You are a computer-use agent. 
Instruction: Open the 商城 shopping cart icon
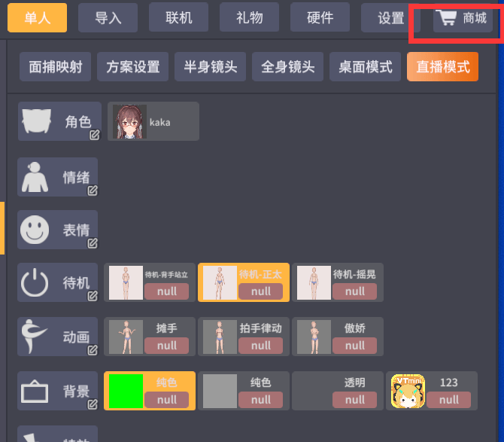click(446, 17)
